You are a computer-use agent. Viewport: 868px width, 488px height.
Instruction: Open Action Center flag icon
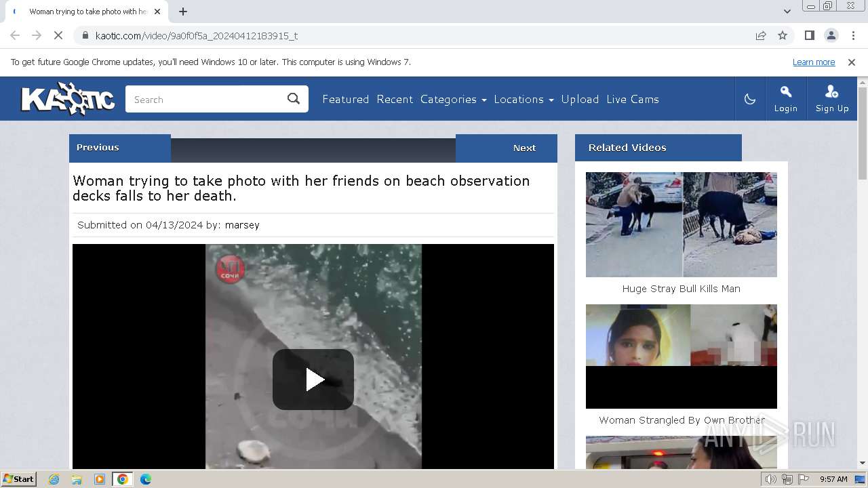(804, 479)
